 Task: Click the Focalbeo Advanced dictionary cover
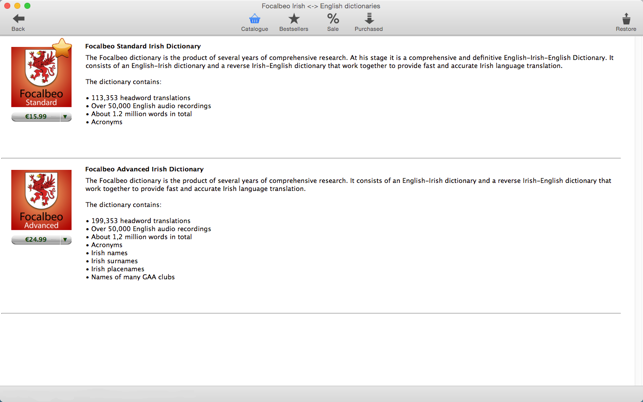[41, 200]
